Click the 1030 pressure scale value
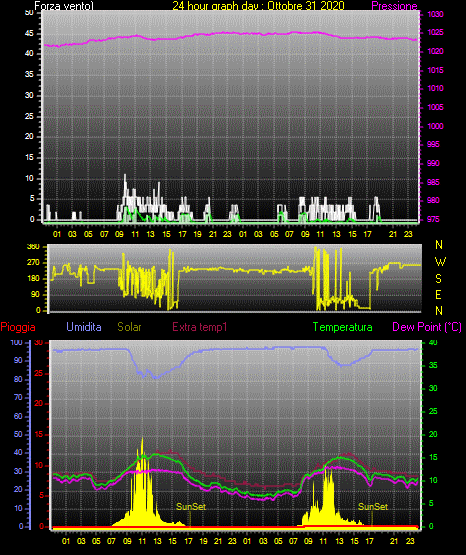This screenshot has height=555, width=466. (x=435, y=14)
